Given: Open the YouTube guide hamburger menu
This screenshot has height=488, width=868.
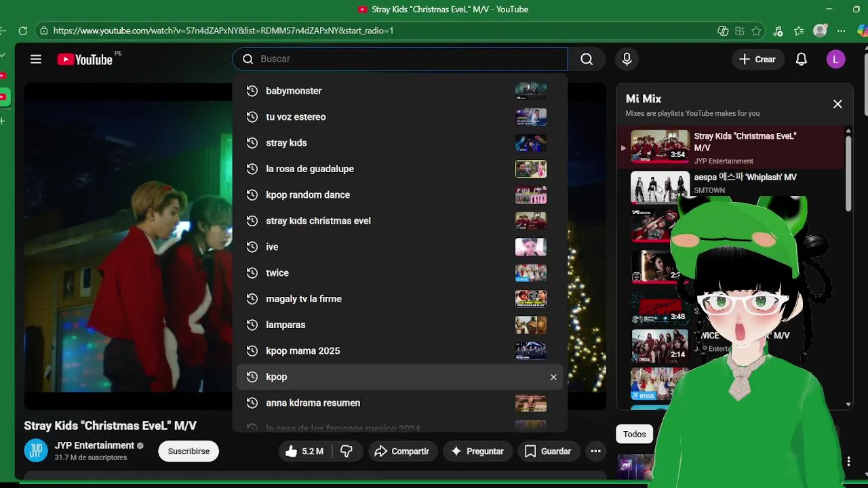Looking at the screenshot, I should click(36, 59).
